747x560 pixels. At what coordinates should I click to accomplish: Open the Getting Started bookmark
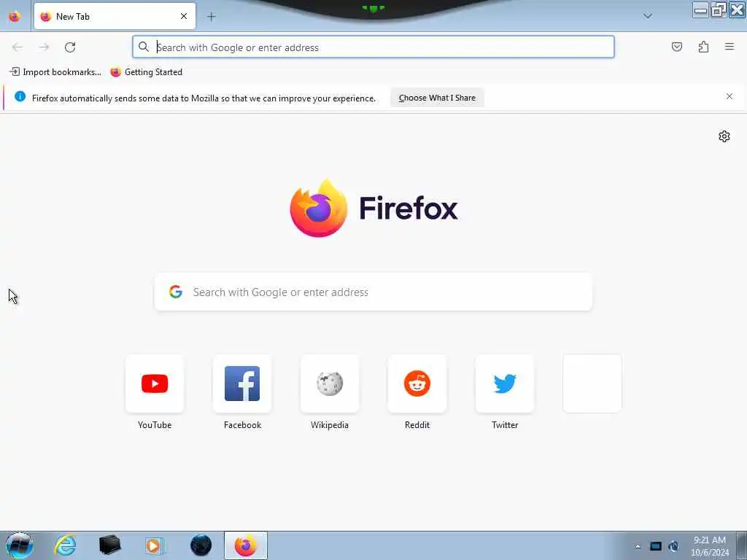(x=146, y=72)
